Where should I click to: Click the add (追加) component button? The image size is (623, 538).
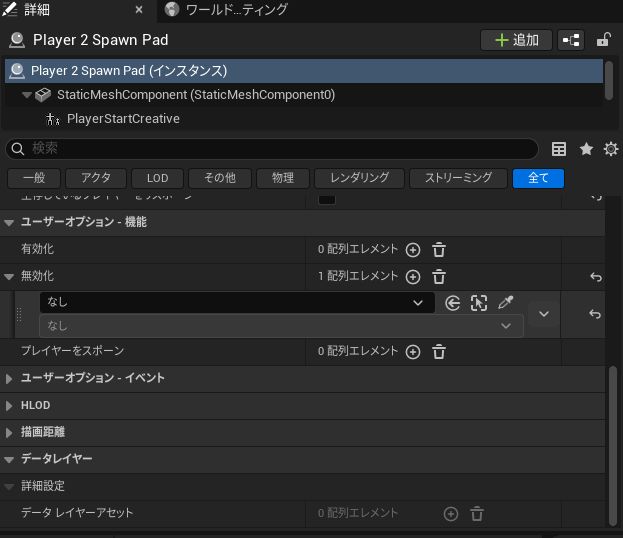point(516,40)
